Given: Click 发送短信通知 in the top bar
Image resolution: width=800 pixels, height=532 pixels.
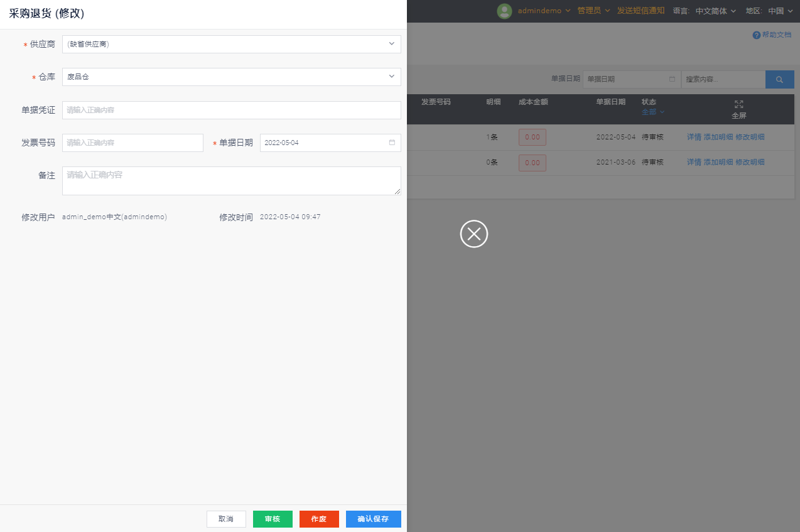Looking at the screenshot, I should (641, 11).
